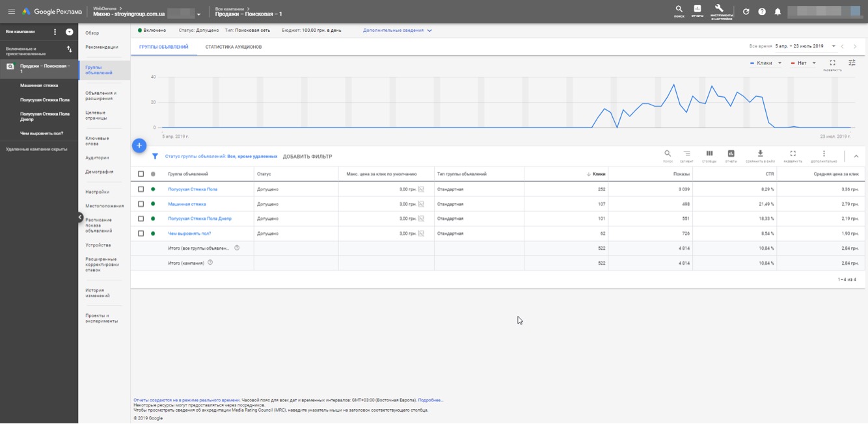Check the Машинная стяжка row checkbox
The image size is (868, 424).
(x=141, y=204)
